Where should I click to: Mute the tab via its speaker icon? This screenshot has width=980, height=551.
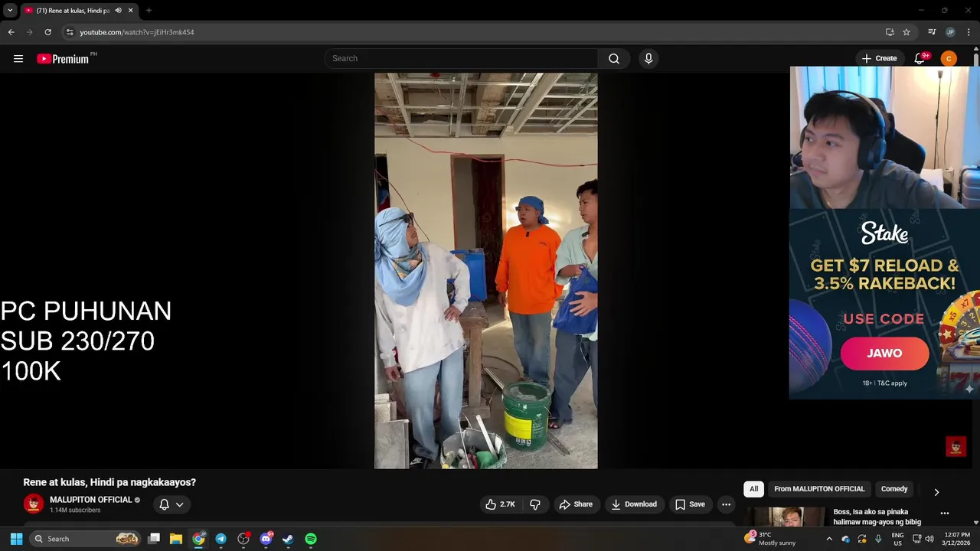coord(118,11)
